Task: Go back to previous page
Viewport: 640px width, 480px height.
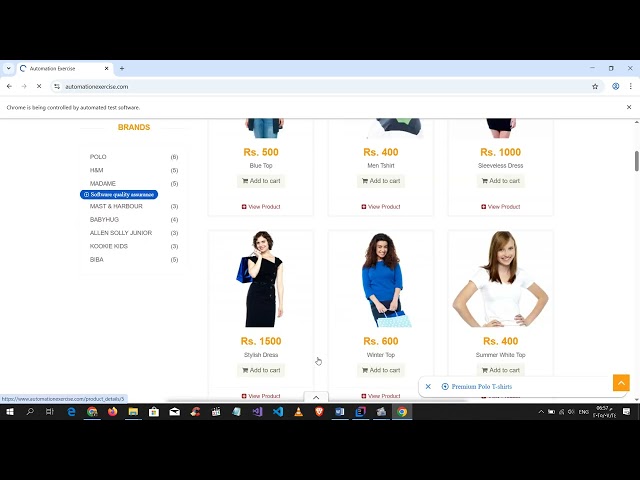Action: pyautogui.click(x=9, y=87)
